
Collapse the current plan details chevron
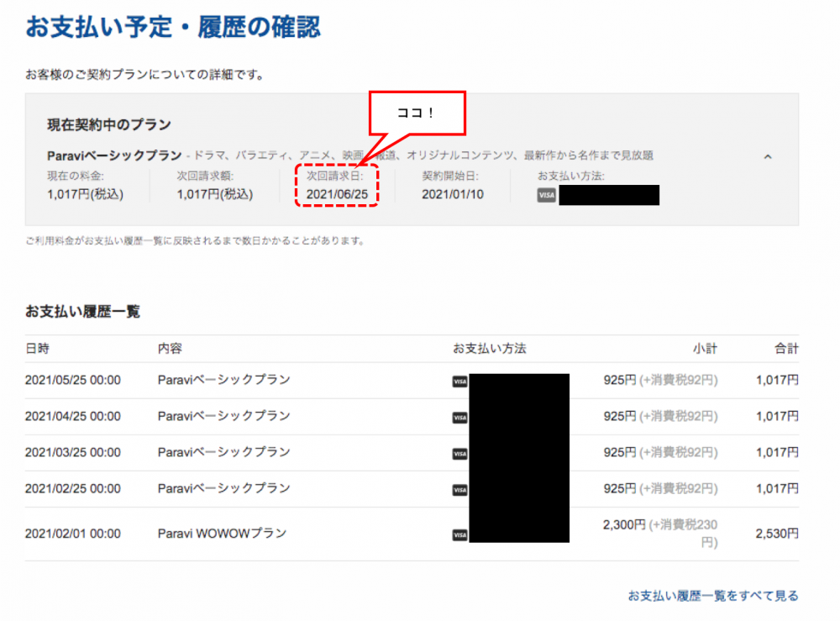pos(768,156)
